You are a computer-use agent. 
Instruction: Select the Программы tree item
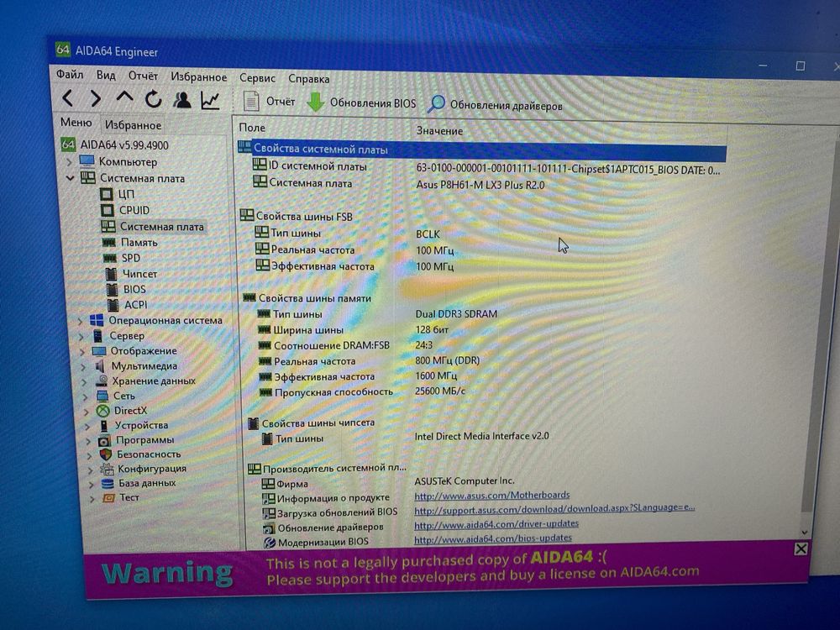point(137,440)
